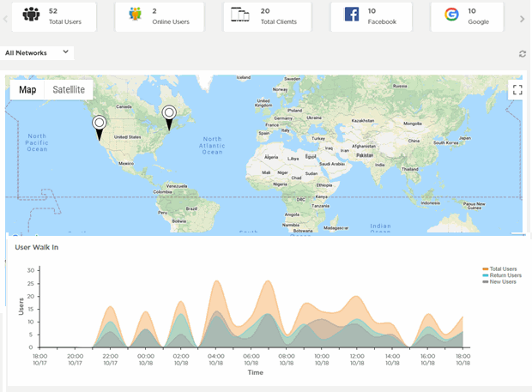Viewport: 532px width, 392px height.
Task: Open the 2 Online Users card
Action: click(x=160, y=17)
